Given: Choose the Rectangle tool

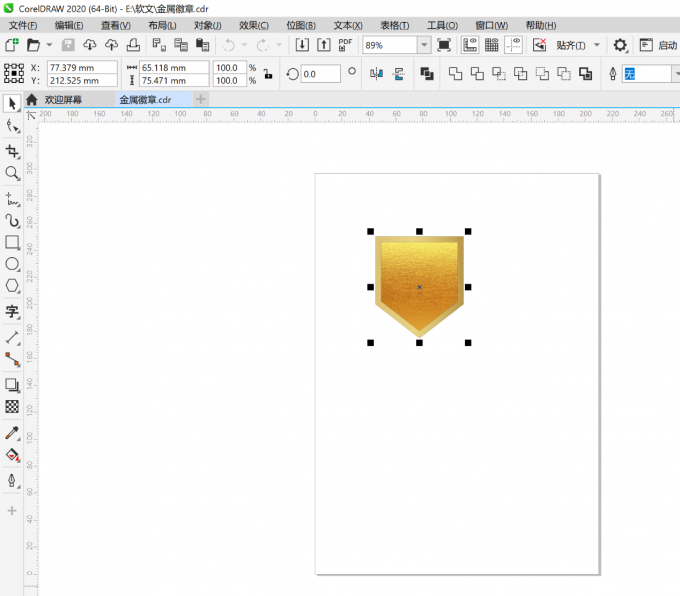Looking at the screenshot, I should 12,242.
